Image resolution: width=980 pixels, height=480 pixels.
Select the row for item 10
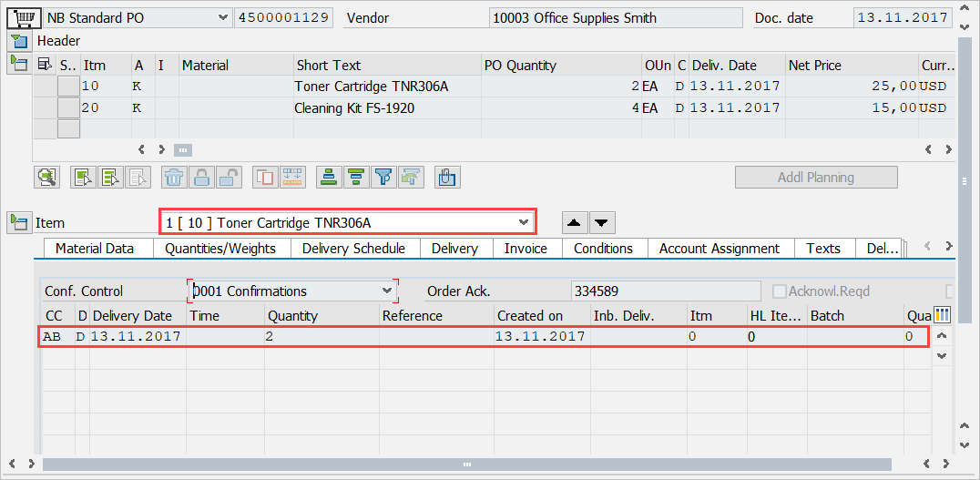[68, 87]
